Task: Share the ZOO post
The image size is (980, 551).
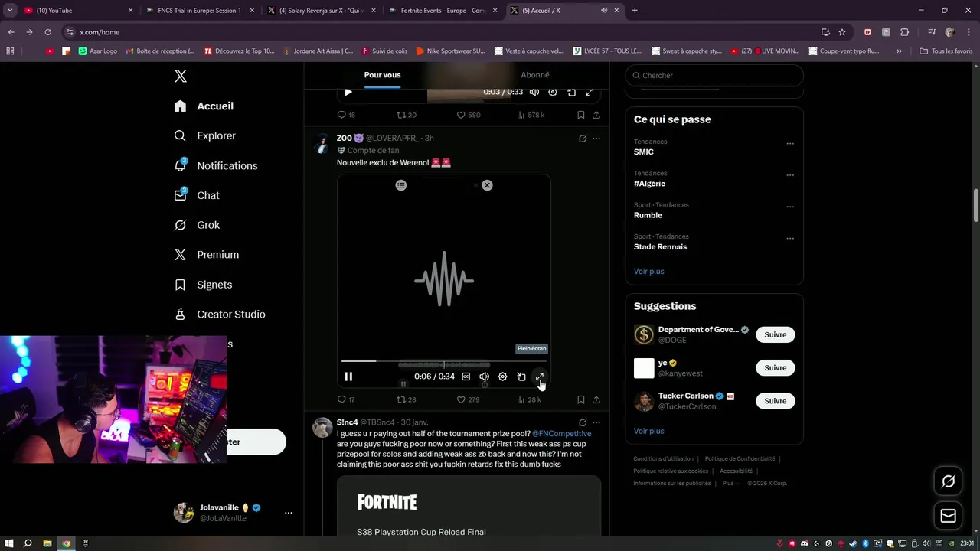Action: (596, 399)
